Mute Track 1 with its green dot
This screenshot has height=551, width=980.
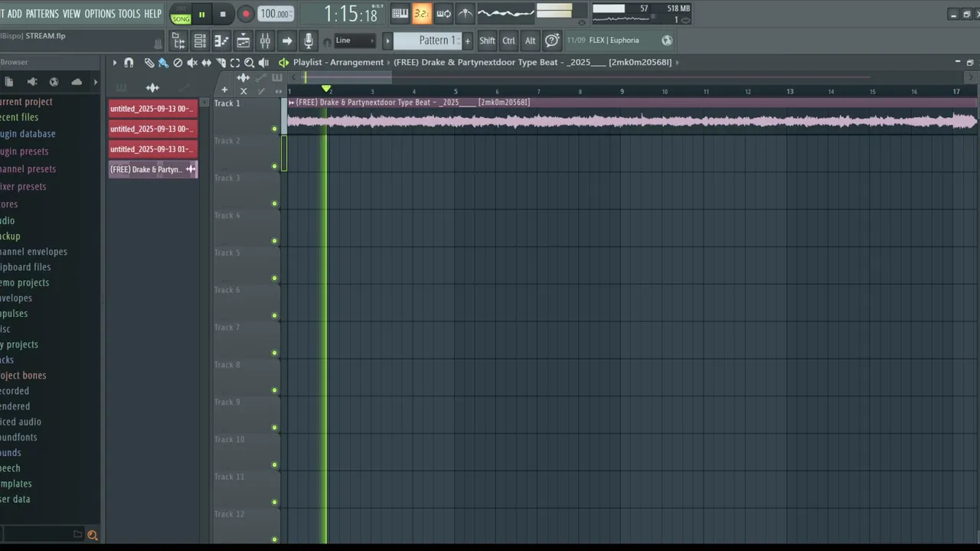click(x=275, y=129)
